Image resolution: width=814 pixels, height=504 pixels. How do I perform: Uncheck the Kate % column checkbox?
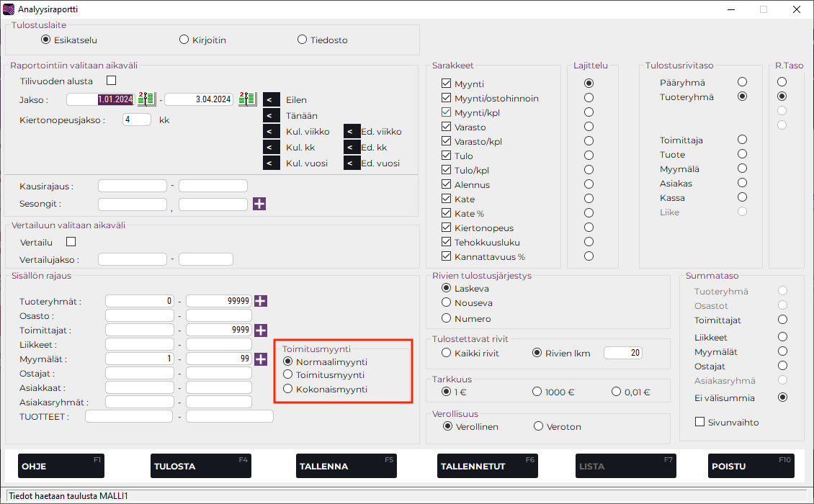coord(446,213)
